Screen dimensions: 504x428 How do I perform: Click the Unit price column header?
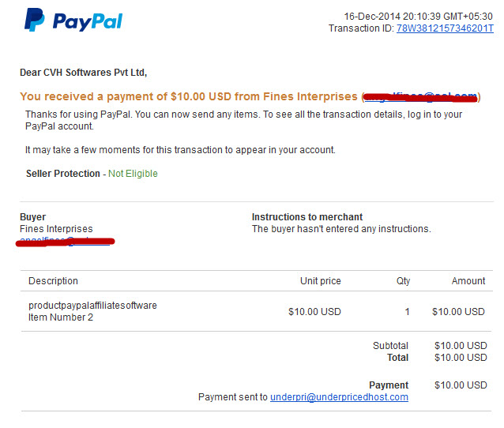coord(321,281)
